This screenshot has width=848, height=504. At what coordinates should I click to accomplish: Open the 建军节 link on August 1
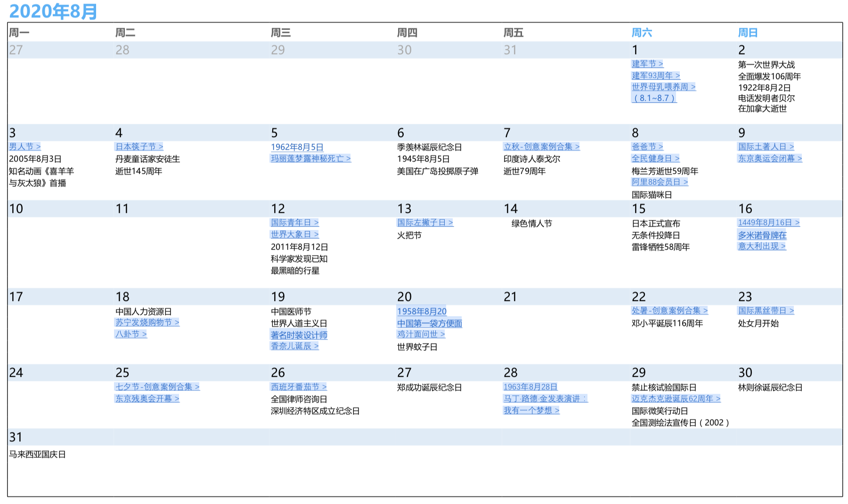646,64
